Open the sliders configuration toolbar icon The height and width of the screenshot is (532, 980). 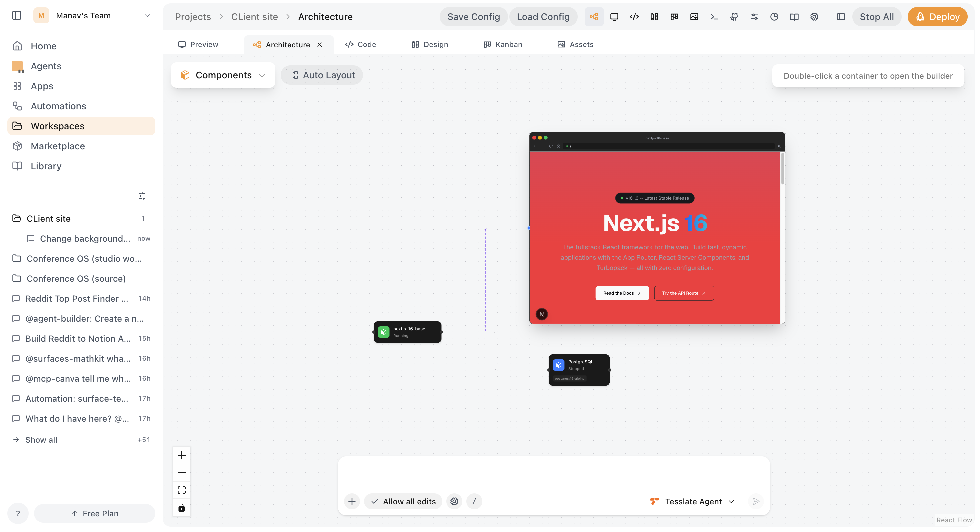[x=754, y=17]
